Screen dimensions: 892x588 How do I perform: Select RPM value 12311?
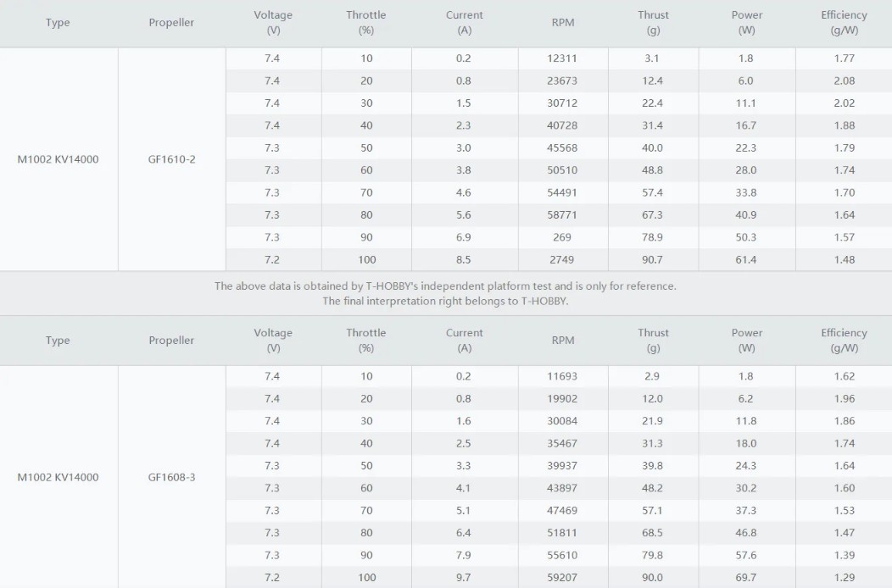[x=562, y=58]
